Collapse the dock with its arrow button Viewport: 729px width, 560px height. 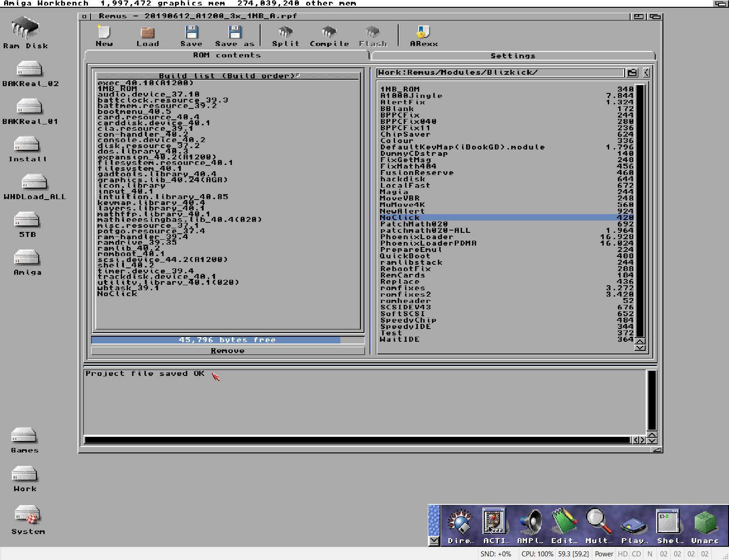point(434,541)
